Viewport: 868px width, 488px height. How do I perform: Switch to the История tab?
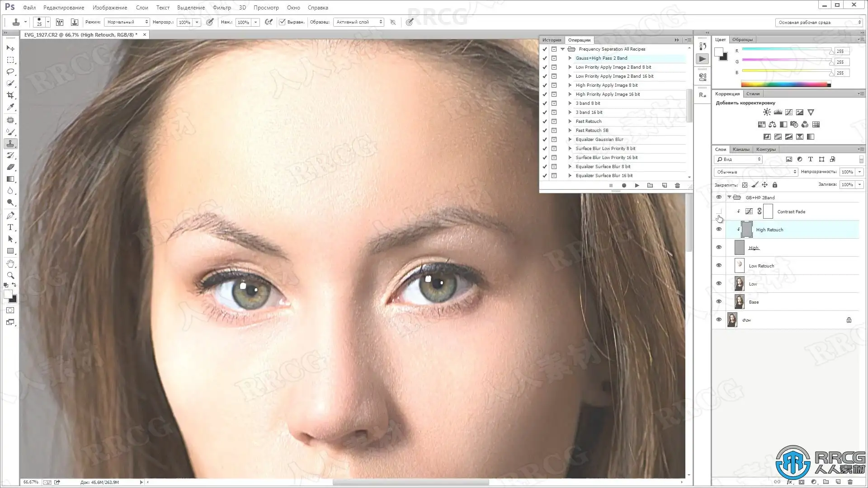[x=552, y=40]
